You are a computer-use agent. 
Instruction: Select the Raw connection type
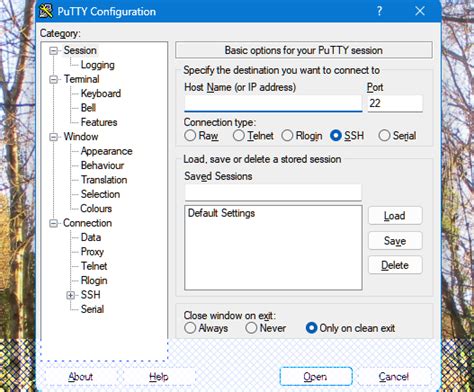tap(190, 136)
